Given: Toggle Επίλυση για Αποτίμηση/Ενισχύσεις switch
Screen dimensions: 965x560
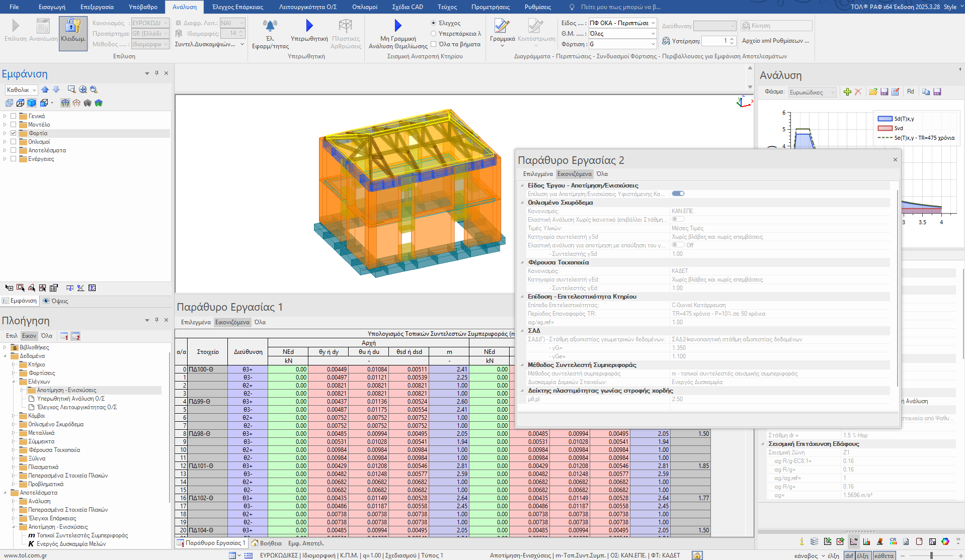Looking at the screenshot, I should tap(678, 194).
